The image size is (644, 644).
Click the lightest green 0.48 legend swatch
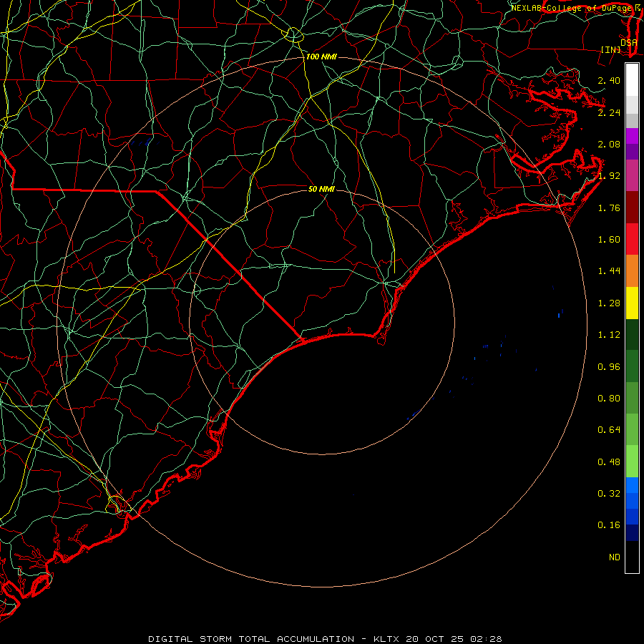(x=632, y=462)
